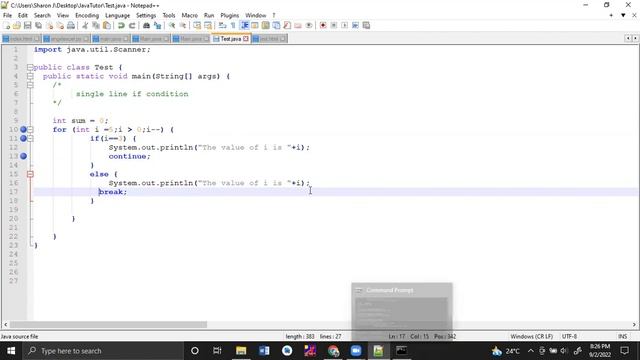
Task: Open the Macro menu
Action: [x=189, y=15]
